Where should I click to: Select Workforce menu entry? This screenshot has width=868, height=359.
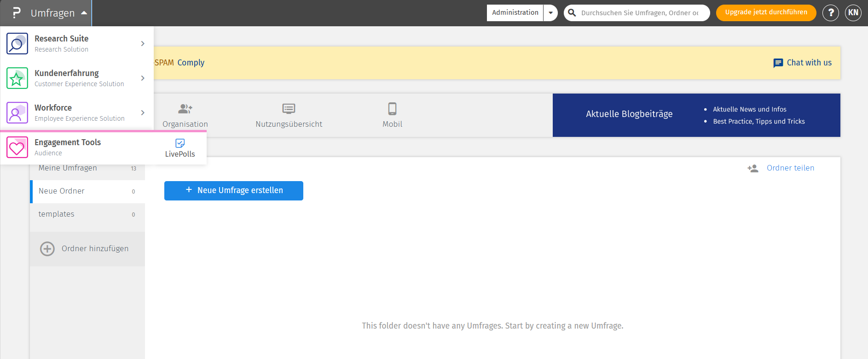77,113
